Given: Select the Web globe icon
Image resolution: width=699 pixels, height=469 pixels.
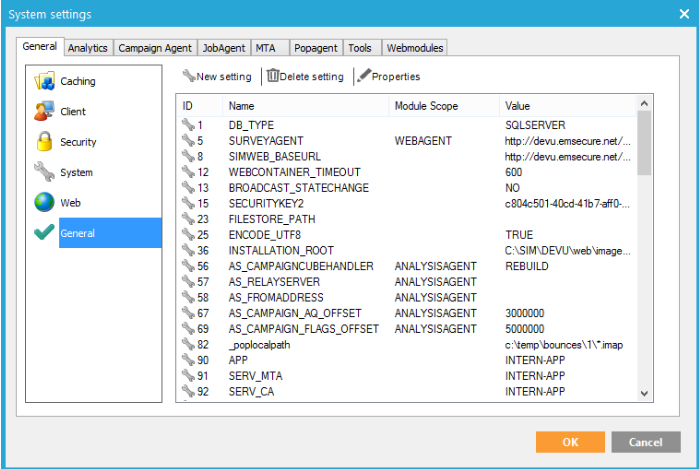Looking at the screenshot, I should [44, 202].
